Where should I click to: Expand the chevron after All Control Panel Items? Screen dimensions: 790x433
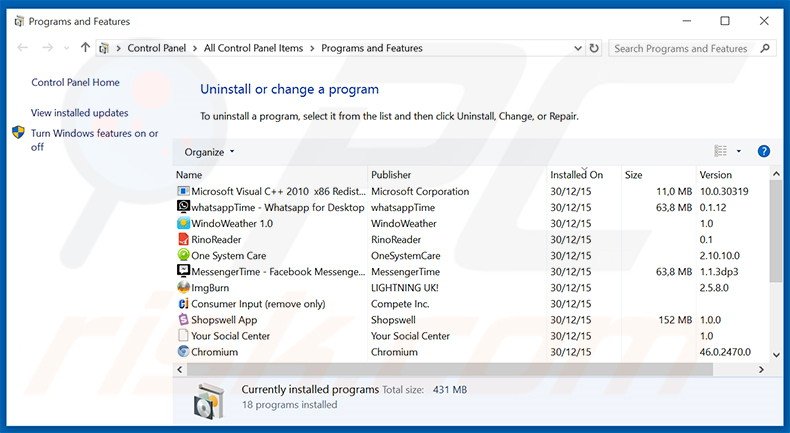click(312, 48)
